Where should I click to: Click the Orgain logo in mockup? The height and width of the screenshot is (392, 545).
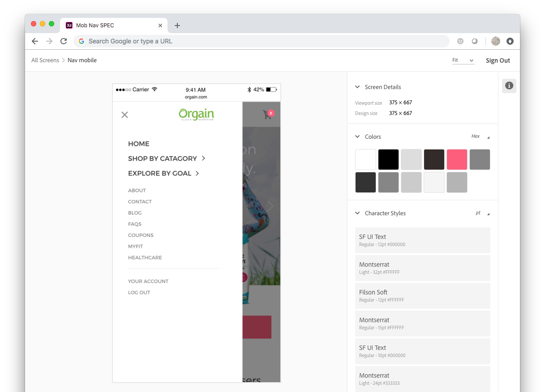[x=196, y=115]
